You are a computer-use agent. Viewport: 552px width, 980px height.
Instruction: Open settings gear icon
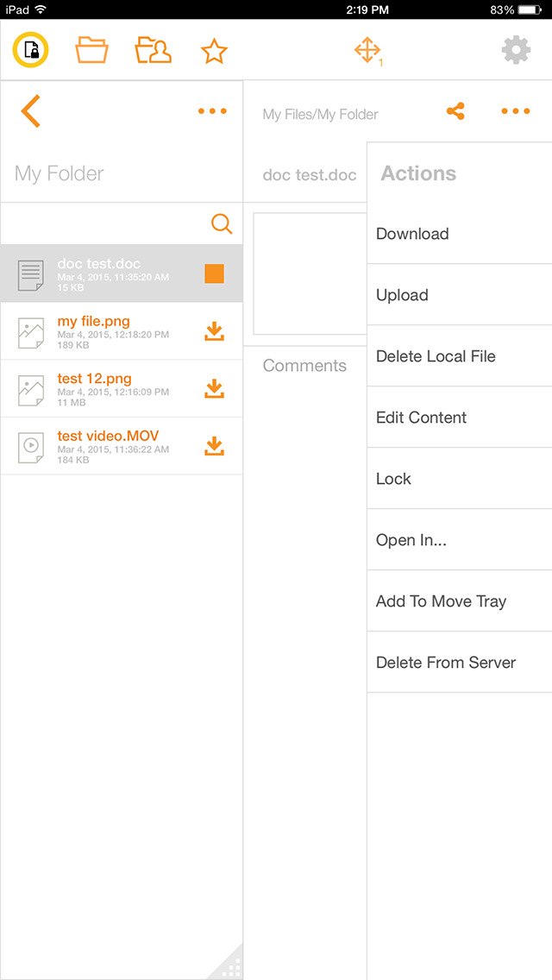click(516, 51)
